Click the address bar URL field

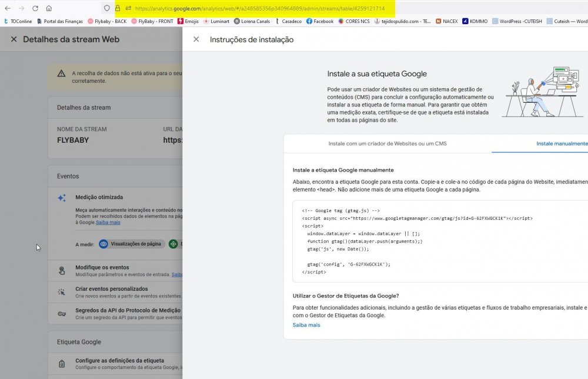click(235, 8)
